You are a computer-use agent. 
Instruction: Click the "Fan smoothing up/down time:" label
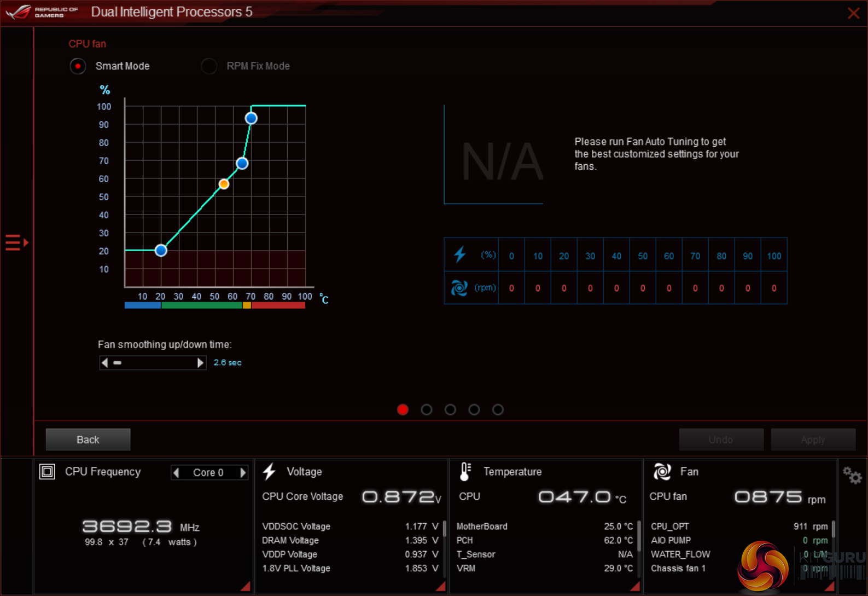tap(165, 344)
